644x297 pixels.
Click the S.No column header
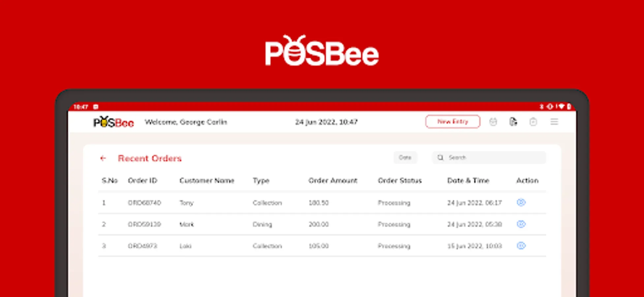[110, 181]
